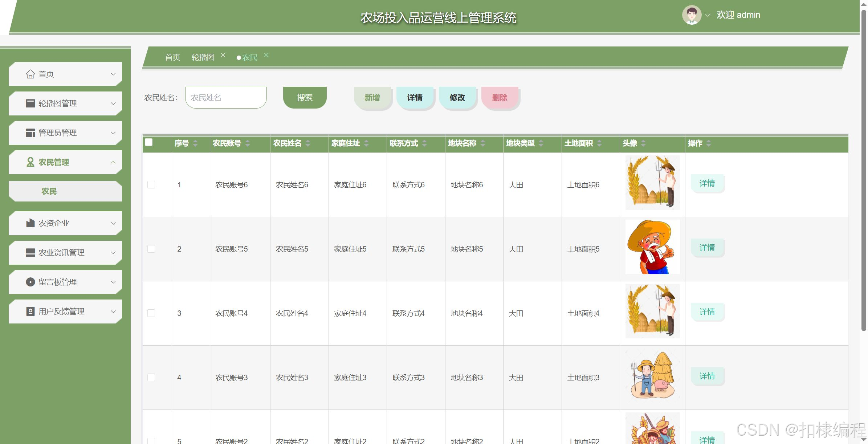Click the 农民管理 person icon

(x=30, y=162)
